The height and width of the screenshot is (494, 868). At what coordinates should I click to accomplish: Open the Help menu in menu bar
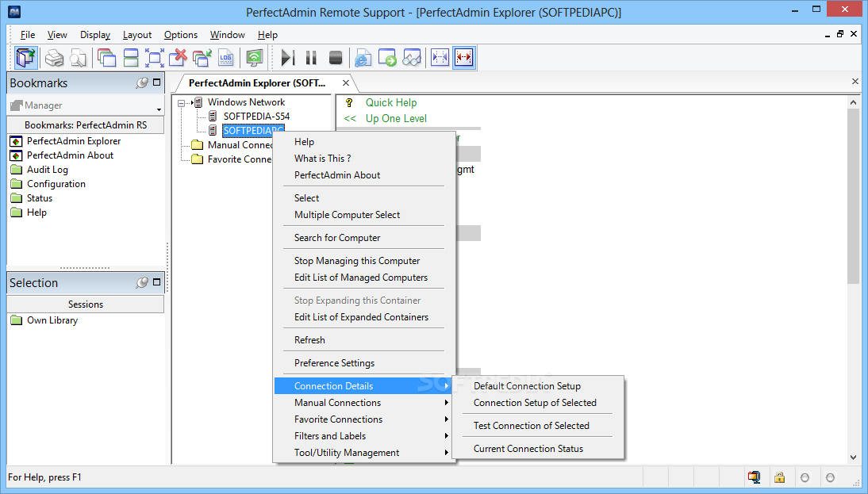267,35
